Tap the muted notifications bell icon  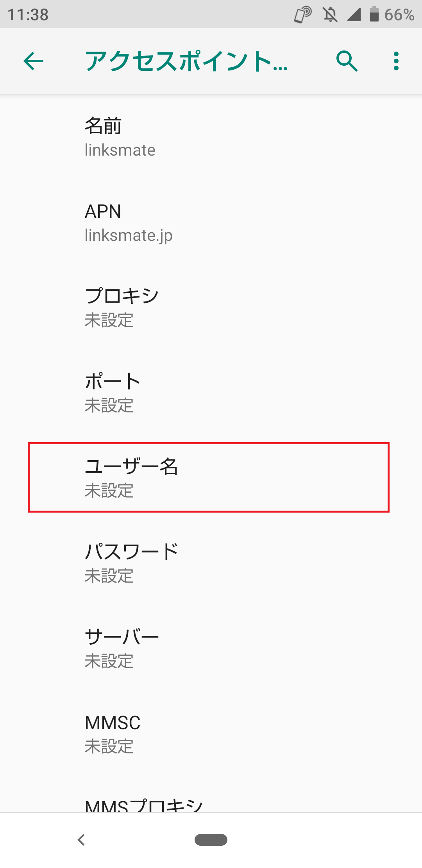pos(330,14)
